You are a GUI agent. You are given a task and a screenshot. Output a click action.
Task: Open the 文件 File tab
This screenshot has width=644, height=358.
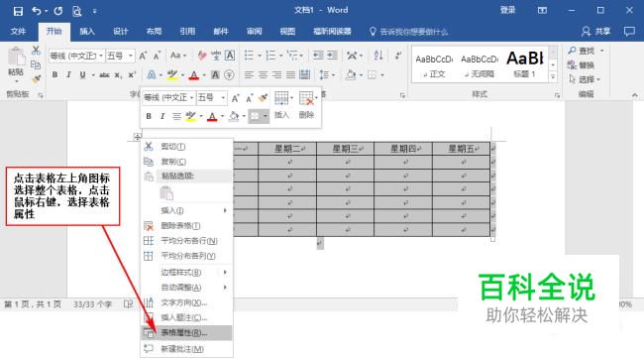(x=18, y=31)
